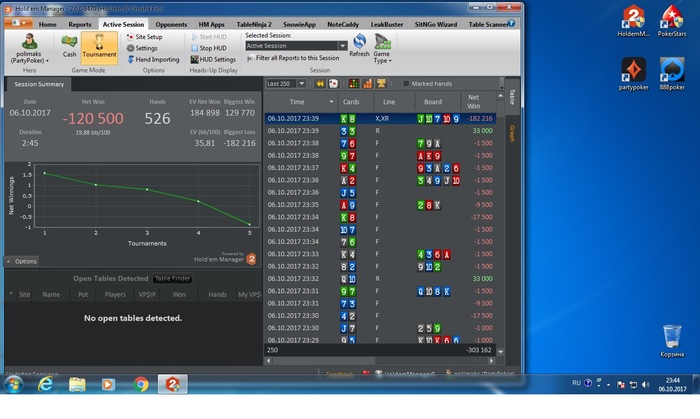The width and height of the screenshot is (700, 419).
Task: Open Site Setup options
Action: coord(144,37)
